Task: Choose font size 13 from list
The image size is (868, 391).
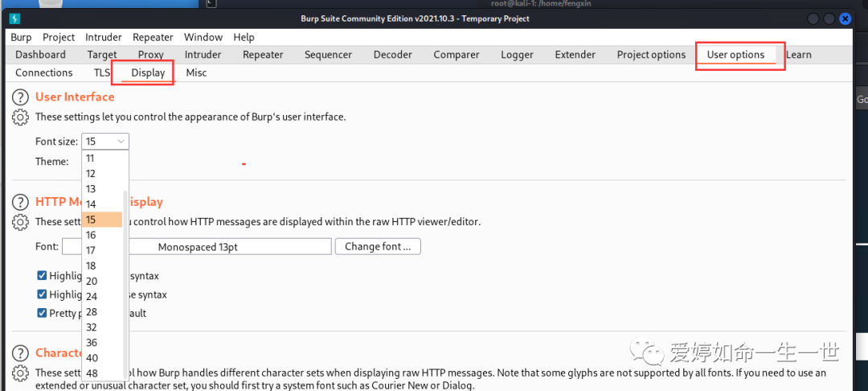Action: (102, 189)
